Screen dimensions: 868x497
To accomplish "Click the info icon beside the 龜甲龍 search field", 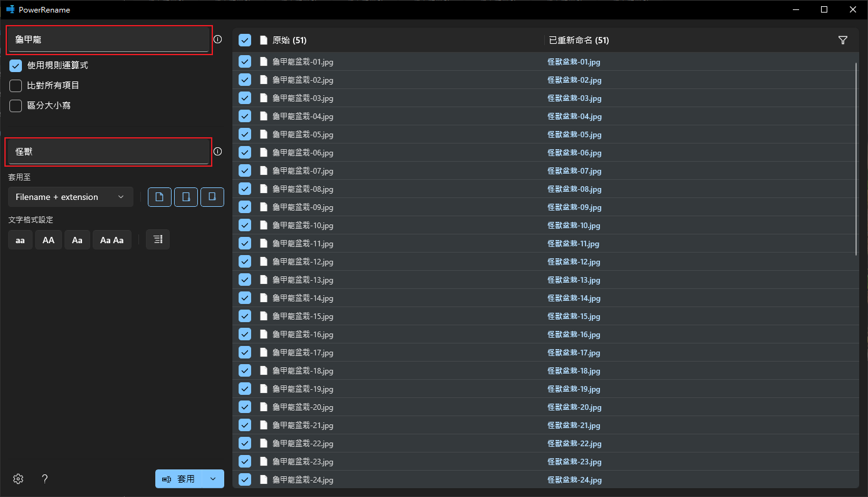I will (x=218, y=39).
